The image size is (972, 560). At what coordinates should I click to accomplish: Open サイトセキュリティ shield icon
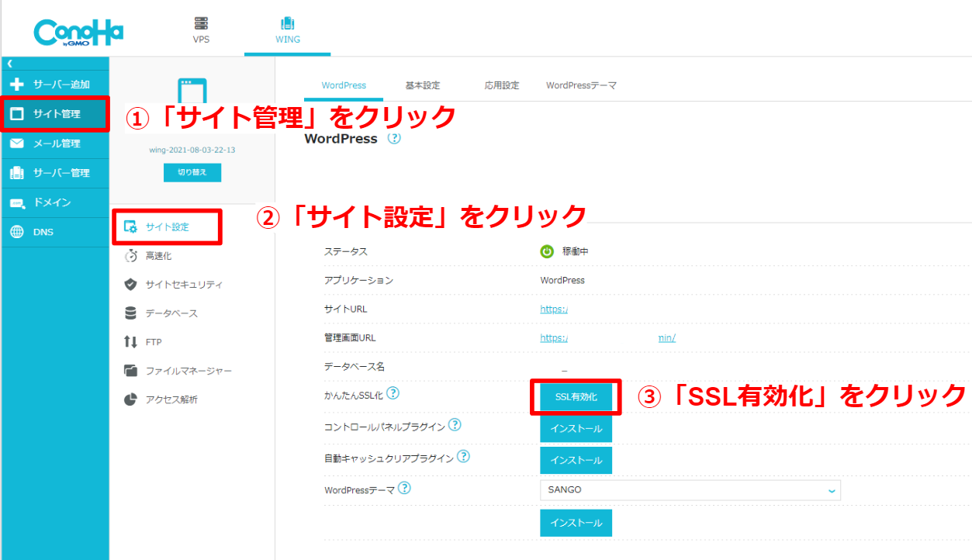click(130, 285)
